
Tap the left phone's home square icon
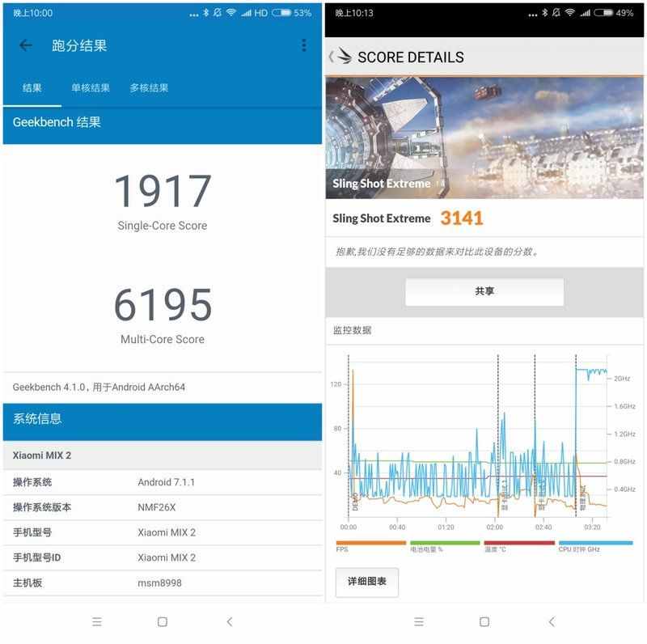(x=163, y=621)
